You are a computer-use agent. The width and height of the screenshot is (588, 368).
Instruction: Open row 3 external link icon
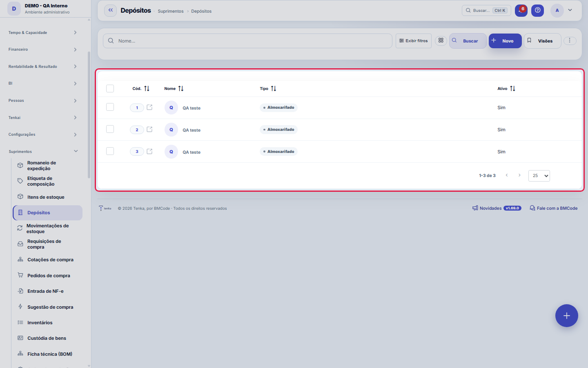(x=149, y=151)
